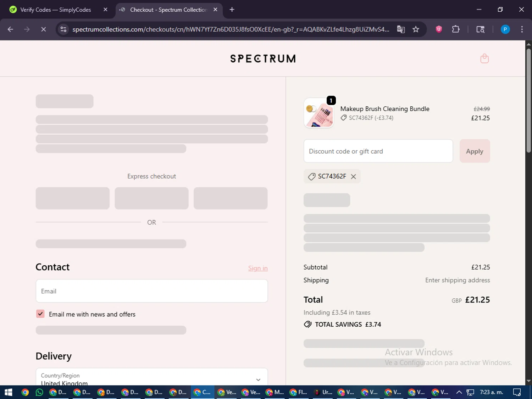532x399 pixels.
Task: Click the Spectrum logo
Action: point(263,59)
